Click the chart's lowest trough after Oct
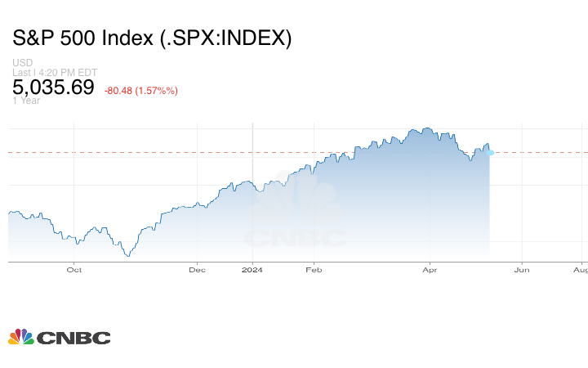Image resolution: width=588 pixels, height=368 pixels. pos(128,255)
